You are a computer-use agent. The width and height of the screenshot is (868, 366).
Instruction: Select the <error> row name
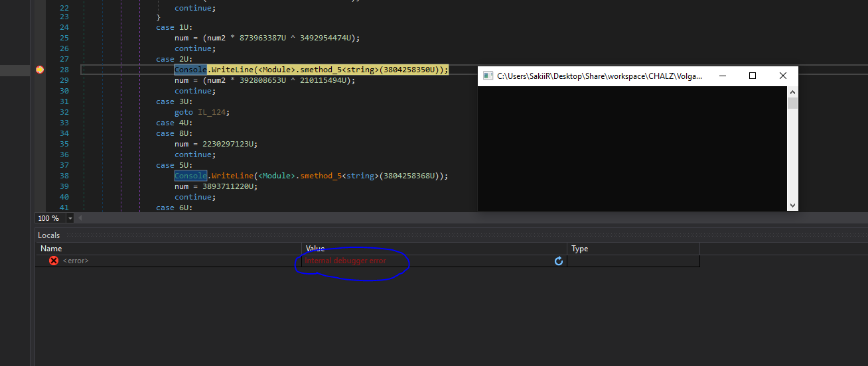[76, 261]
